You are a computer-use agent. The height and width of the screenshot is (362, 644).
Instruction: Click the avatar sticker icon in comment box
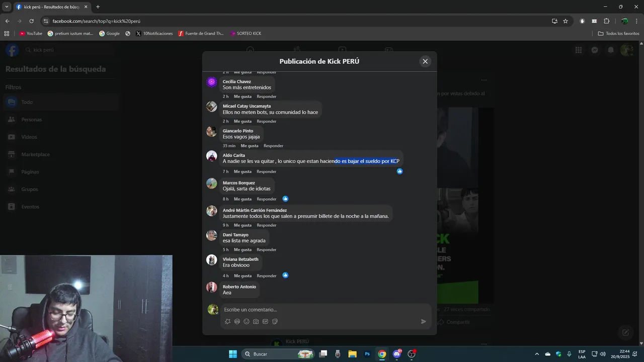point(237,321)
